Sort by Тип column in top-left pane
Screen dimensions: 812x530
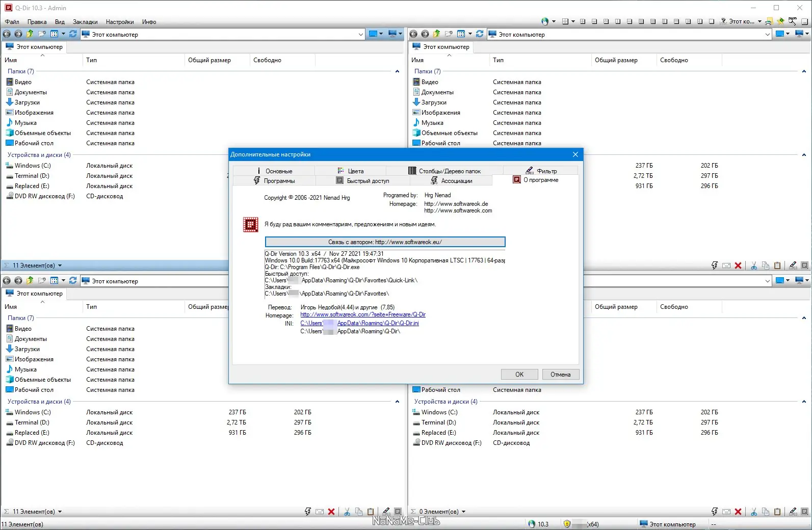pyautogui.click(x=133, y=60)
